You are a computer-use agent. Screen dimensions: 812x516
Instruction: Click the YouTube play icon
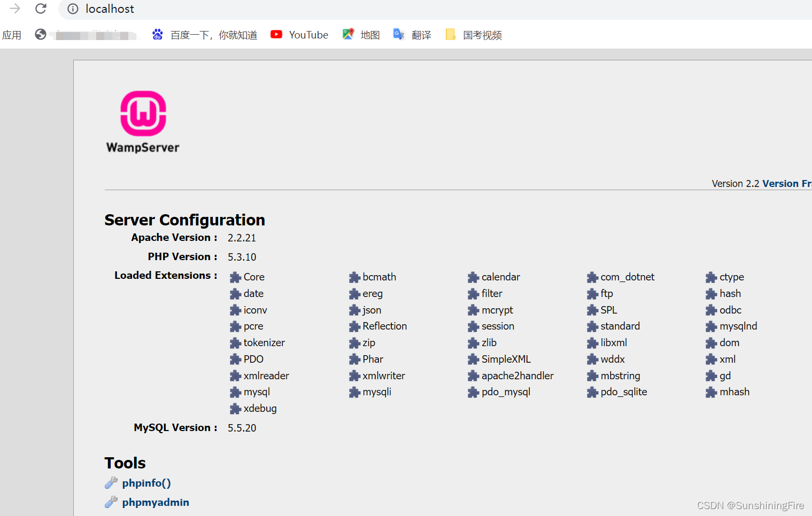[x=276, y=35]
